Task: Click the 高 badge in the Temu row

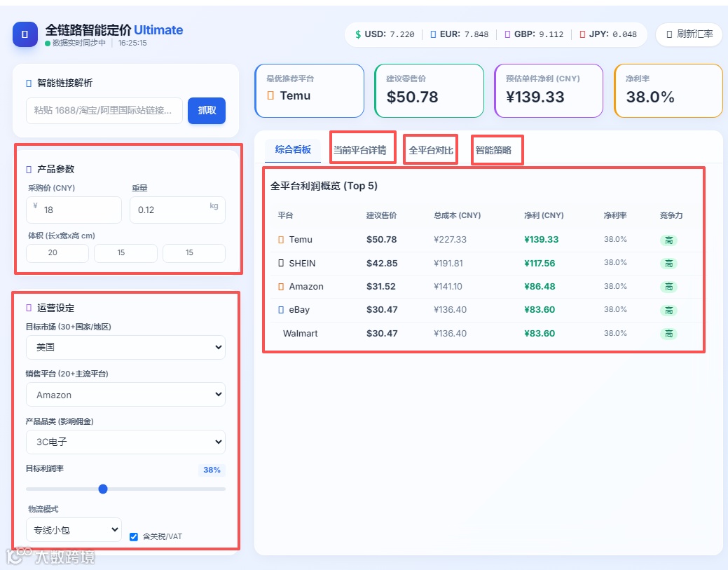Action: (668, 240)
